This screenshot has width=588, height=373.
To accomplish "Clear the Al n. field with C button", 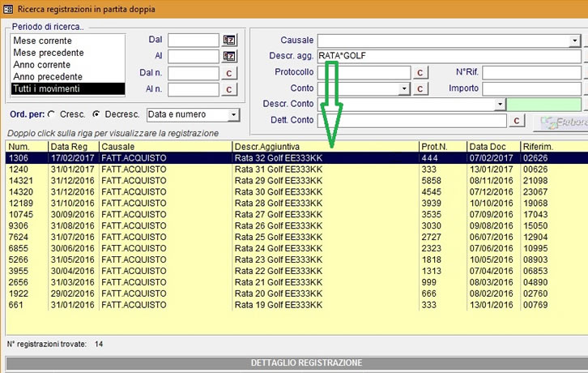I will [x=229, y=90].
